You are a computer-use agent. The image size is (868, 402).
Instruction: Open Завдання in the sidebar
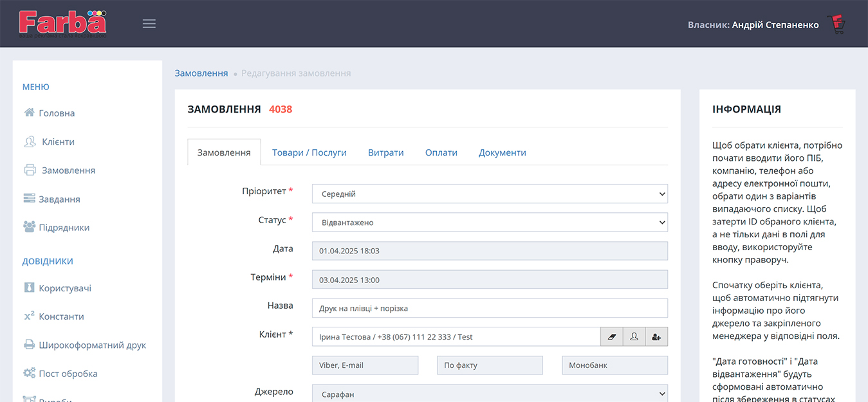[x=59, y=199]
